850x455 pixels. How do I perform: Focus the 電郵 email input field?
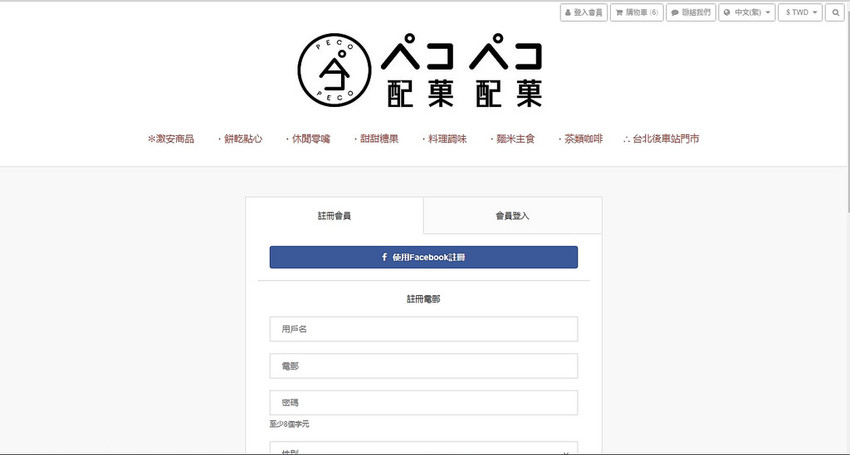[423, 366]
